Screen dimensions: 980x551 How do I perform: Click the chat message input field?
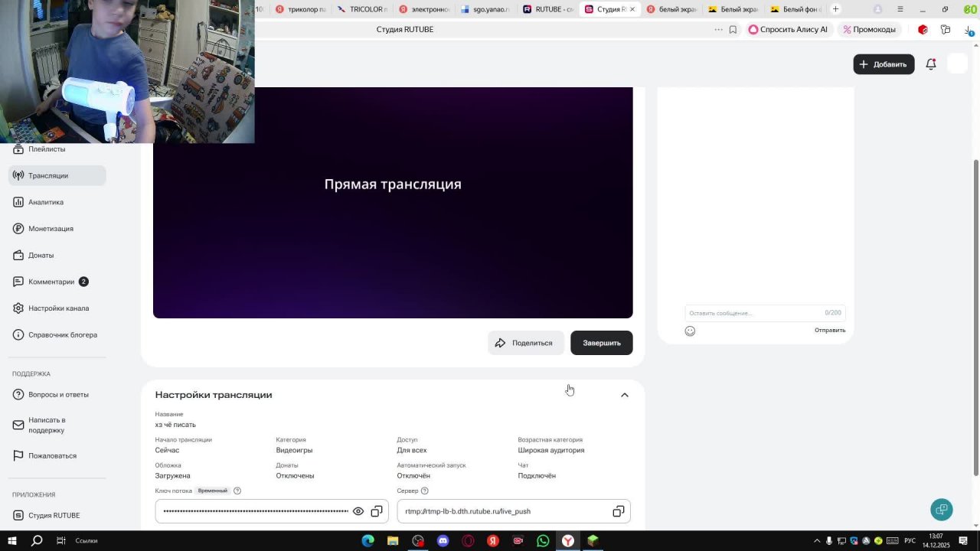click(765, 313)
